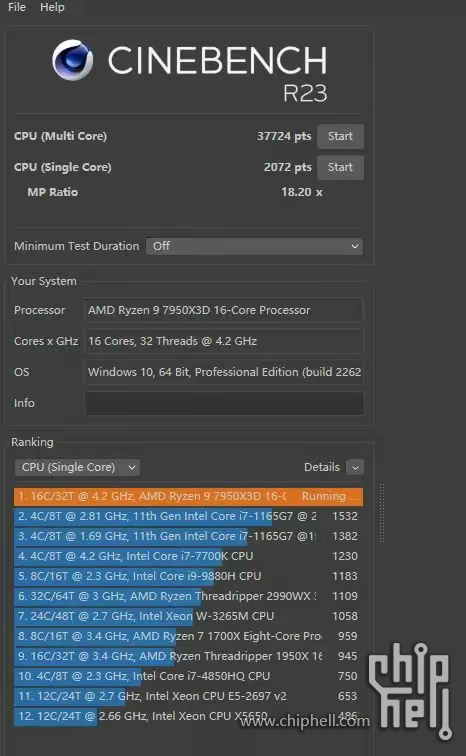Click the Cores x GHz field
Viewport: 466px width, 756px height.
(224, 341)
